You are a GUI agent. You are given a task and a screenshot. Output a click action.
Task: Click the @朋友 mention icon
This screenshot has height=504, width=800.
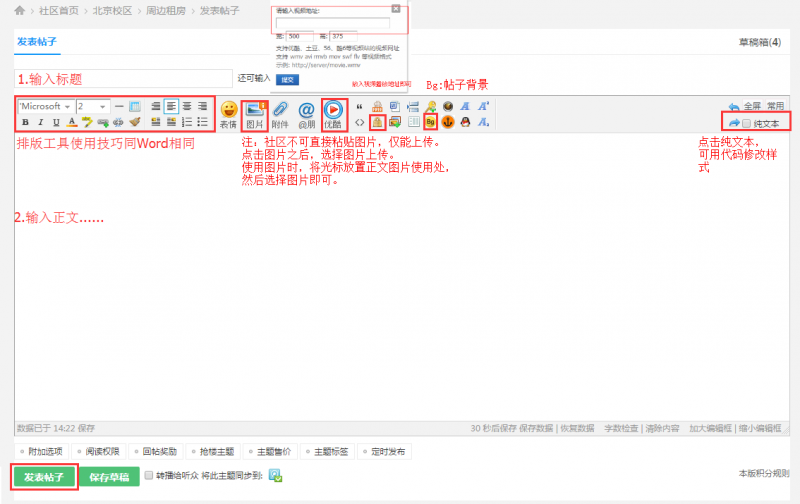click(x=306, y=113)
